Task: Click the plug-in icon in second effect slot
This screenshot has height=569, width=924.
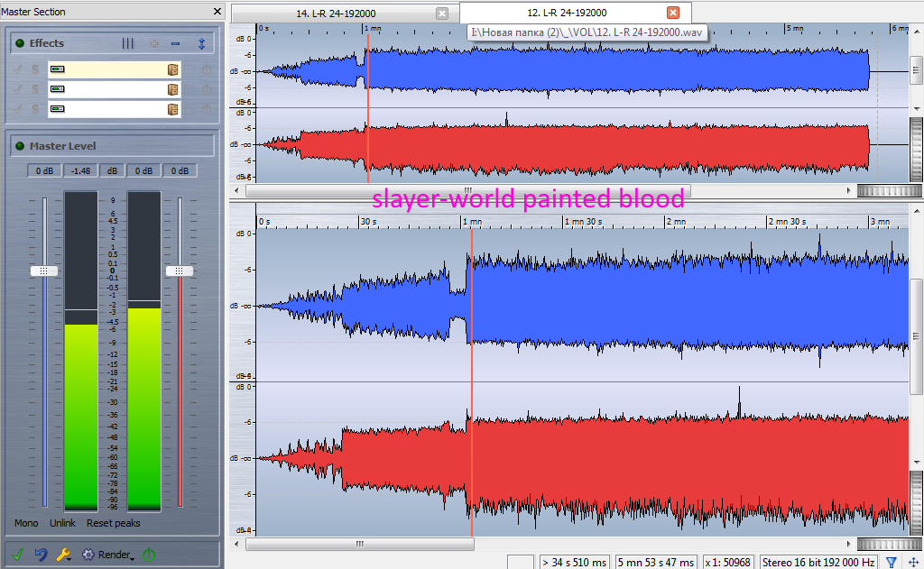Action: pyautogui.click(x=57, y=89)
